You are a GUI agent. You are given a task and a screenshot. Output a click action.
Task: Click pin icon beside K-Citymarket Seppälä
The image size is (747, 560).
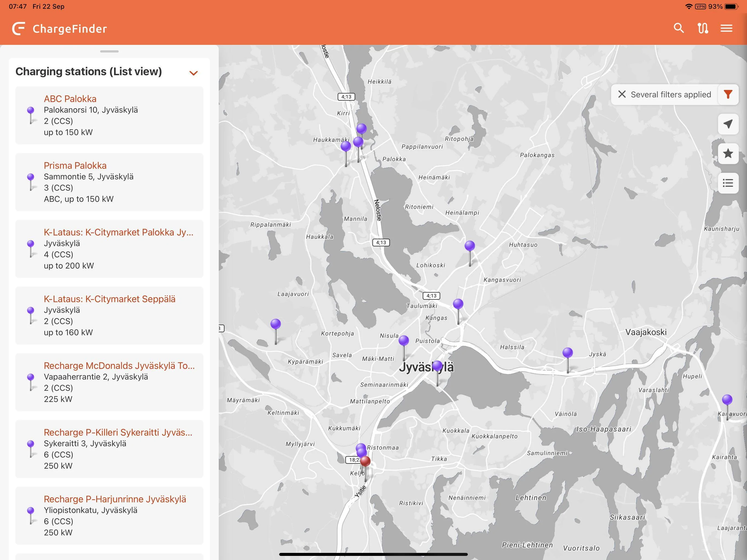click(31, 316)
